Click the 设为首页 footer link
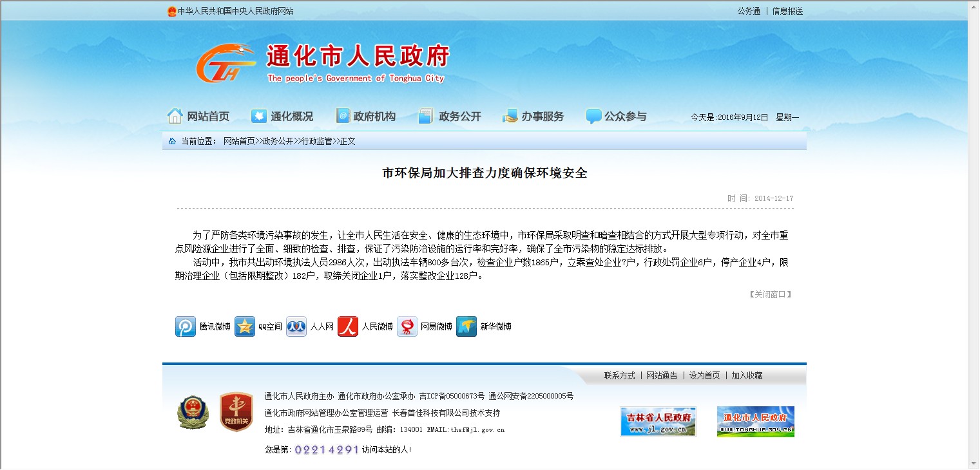This screenshot has width=980, height=470. 704,375
